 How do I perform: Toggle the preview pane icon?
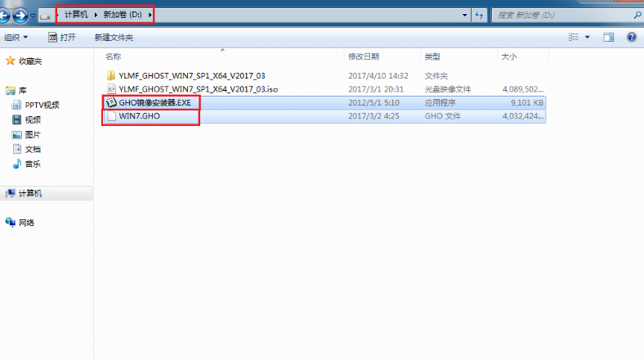608,38
